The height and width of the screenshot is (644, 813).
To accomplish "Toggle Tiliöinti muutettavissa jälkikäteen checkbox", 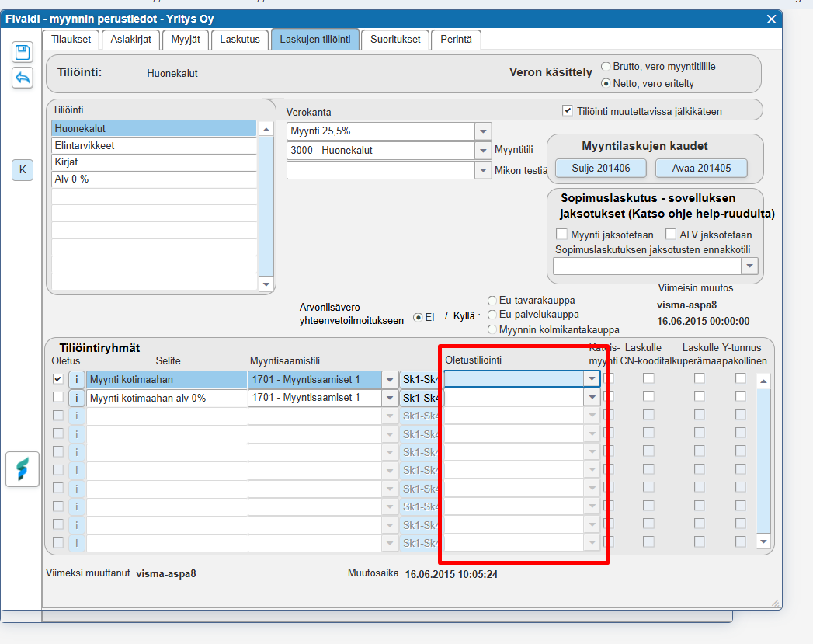I will tap(568, 111).
